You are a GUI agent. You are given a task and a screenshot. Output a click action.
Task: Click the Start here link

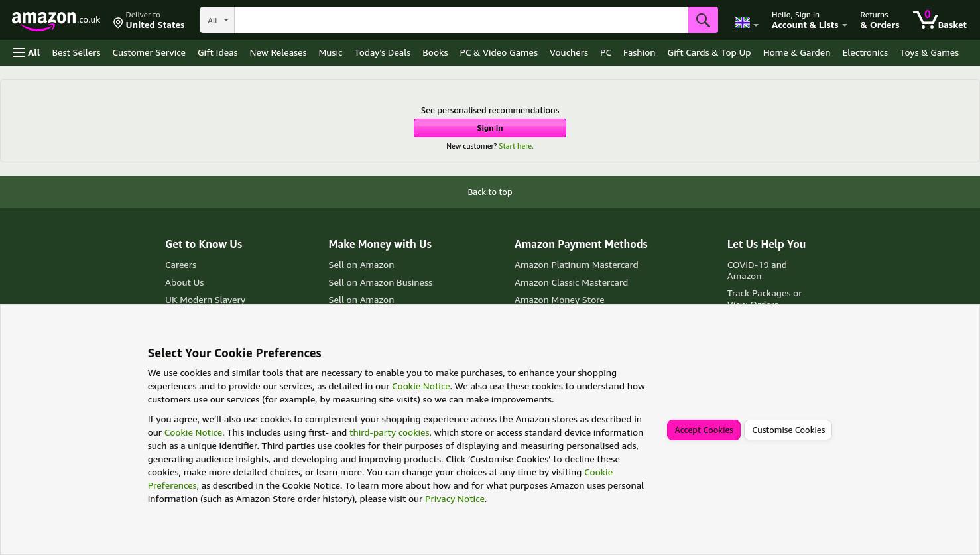tap(516, 146)
